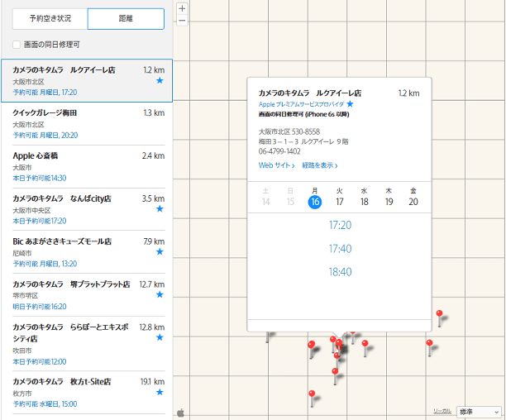Viewport: 506px width, 420px height.
Task: Open the 標準 map type dropdown
Action: point(479,412)
